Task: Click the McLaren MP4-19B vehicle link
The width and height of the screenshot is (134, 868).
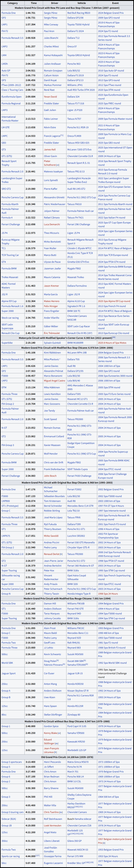Action: click(77, 353)
